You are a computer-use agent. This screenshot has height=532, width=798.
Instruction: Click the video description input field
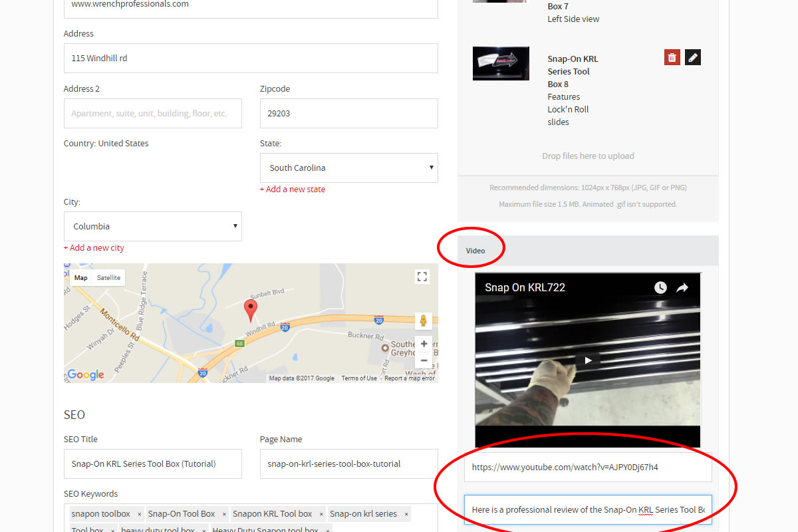(588, 509)
